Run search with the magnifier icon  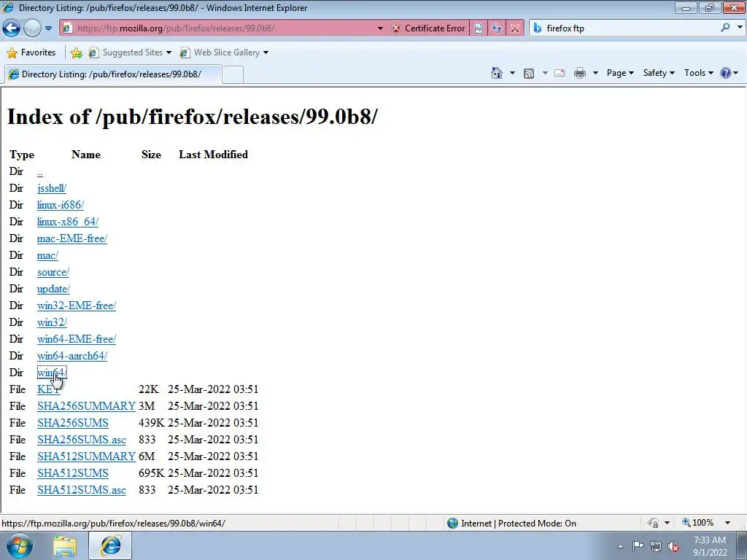click(x=725, y=28)
